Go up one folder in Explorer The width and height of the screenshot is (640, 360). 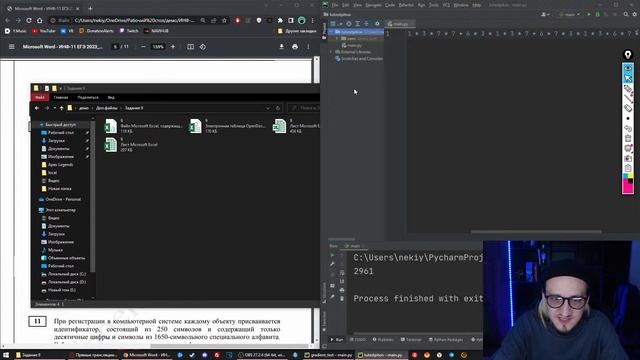coord(61,108)
